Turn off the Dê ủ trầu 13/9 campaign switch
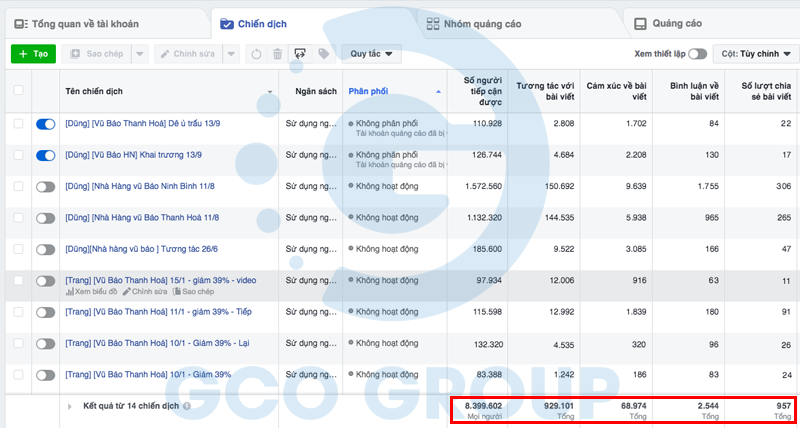The width and height of the screenshot is (800, 428). pos(45,124)
